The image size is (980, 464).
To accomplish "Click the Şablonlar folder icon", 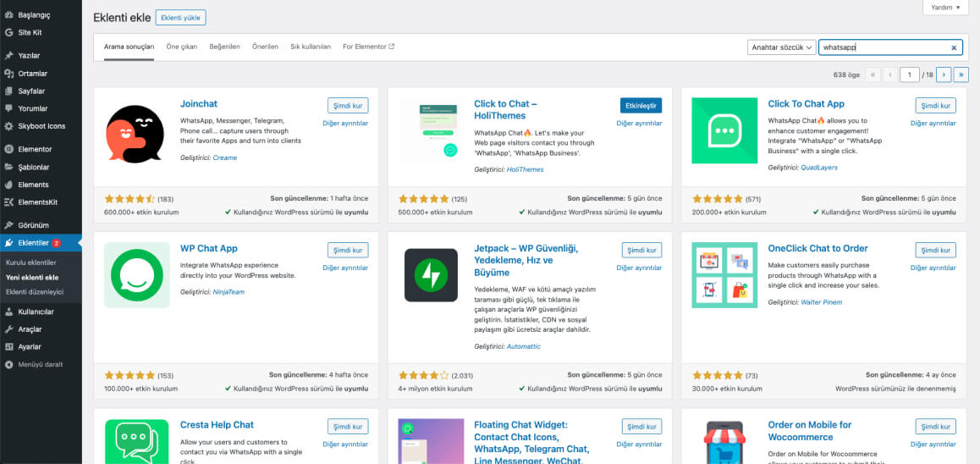I will coord(8,167).
